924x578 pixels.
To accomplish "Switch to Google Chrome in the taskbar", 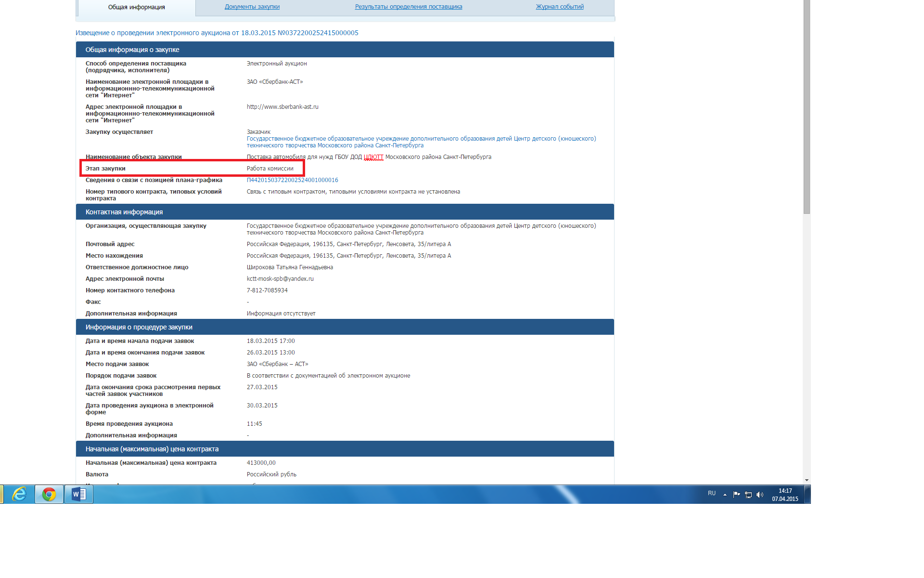I will coord(49,494).
